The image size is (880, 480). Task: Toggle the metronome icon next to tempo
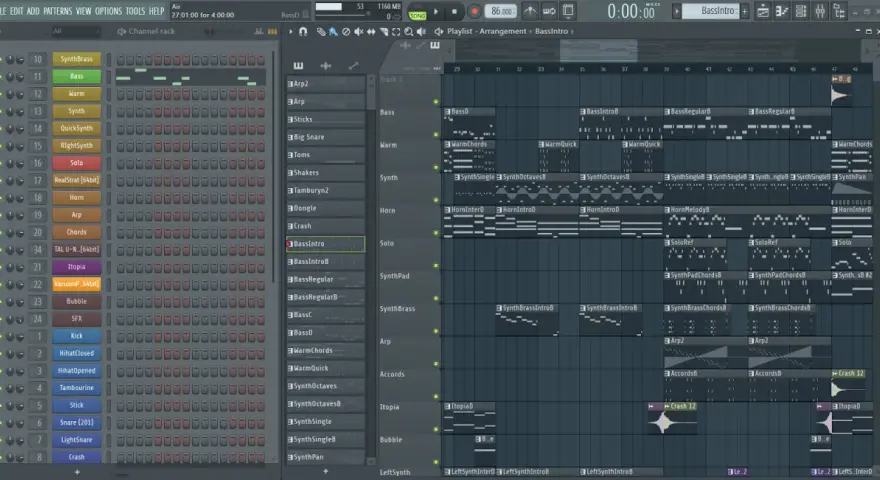click(x=530, y=11)
